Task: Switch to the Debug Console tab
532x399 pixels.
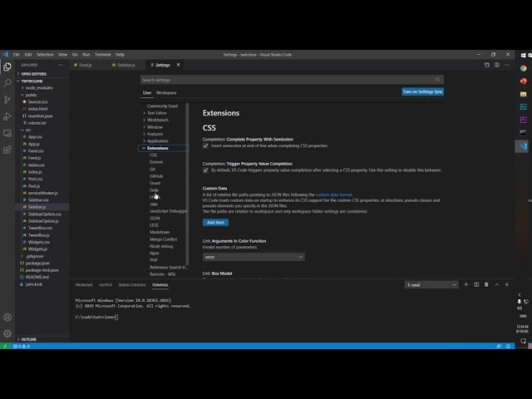Action: 132,285
